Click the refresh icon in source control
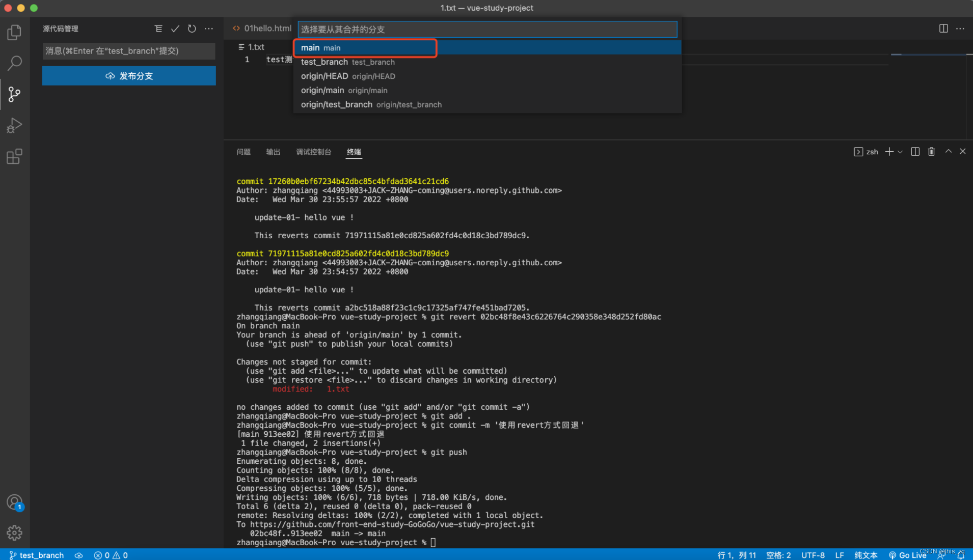 coord(192,29)
